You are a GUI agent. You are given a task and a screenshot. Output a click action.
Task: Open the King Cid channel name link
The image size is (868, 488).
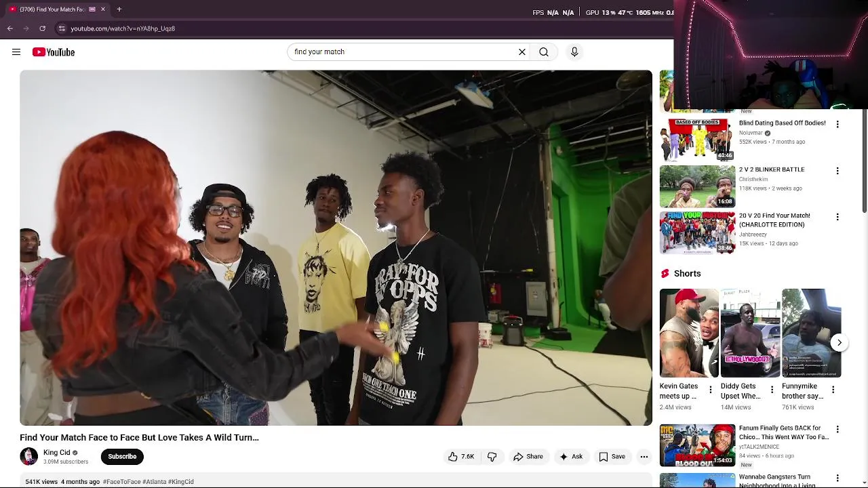(x=57, y=453)
